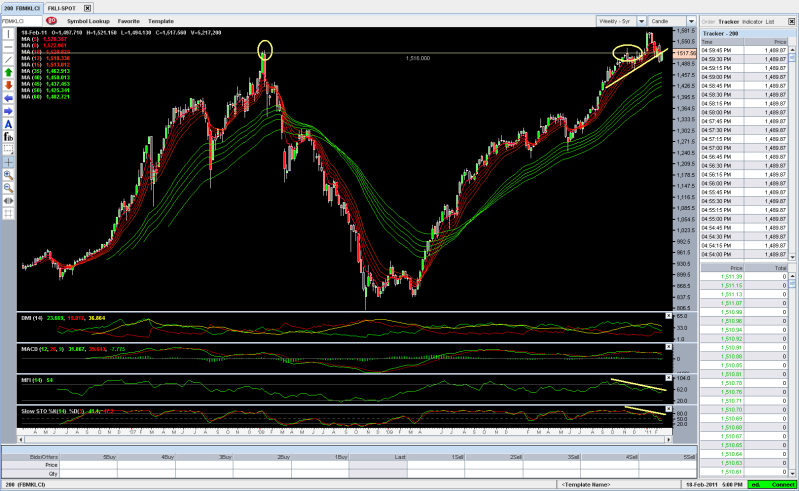The width and height of the screenshot is (799, 491).
Task: Close the MACD indicator pane
Action: click(x=669, y=347)
